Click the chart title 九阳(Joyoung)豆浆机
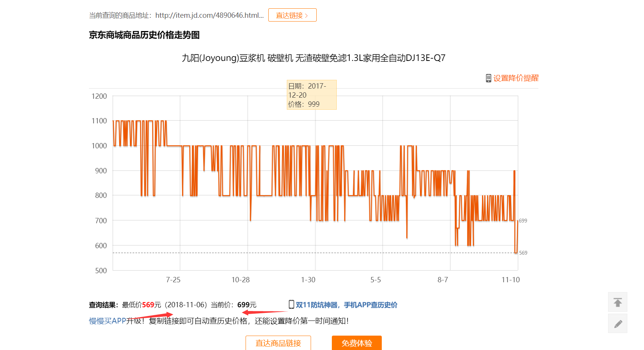644x350 pixels. (314, 58)
